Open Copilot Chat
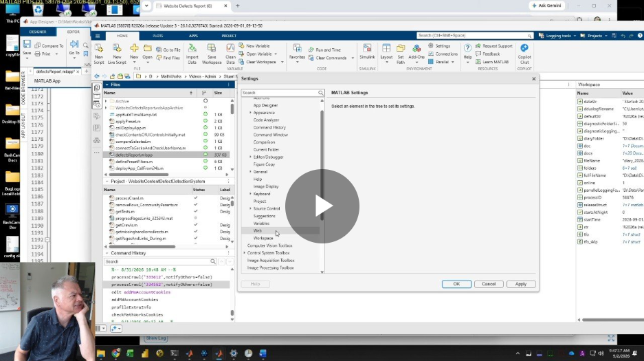The height and width of the screenshot is (361, 644). coord(524,54)
